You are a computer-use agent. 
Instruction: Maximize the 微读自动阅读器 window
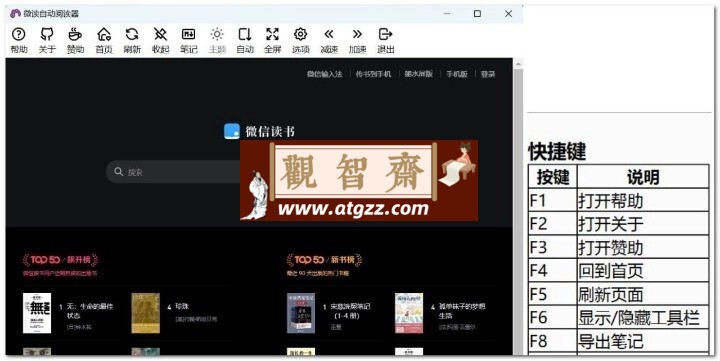[x=478, y=14]
